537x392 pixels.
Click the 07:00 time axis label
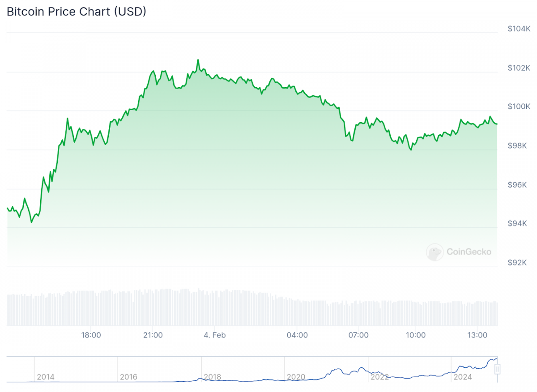click(358, 335)
